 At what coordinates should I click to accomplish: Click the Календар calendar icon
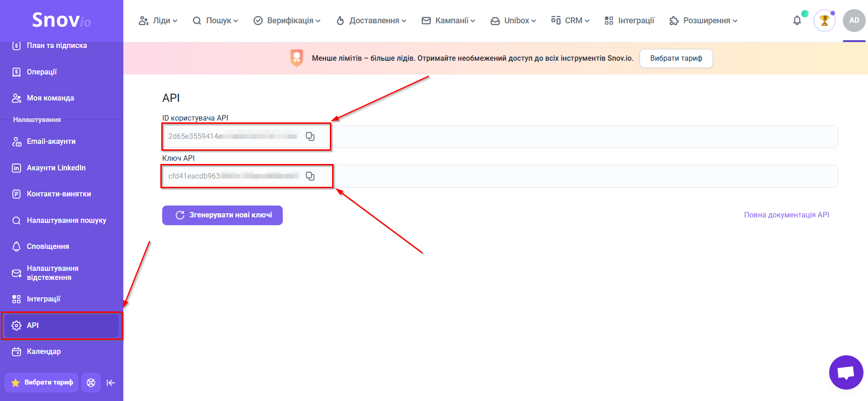(16, 352)
